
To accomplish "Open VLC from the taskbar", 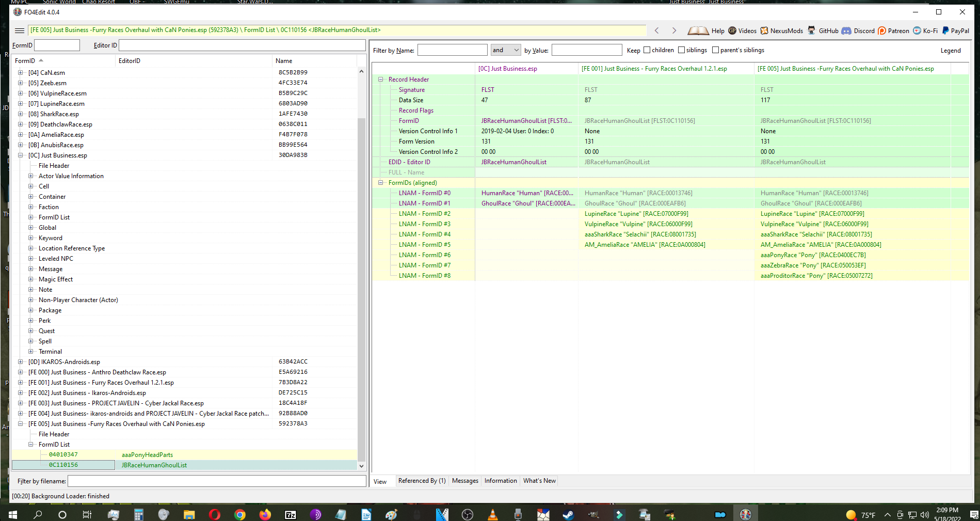I will (x=493, y=514).
